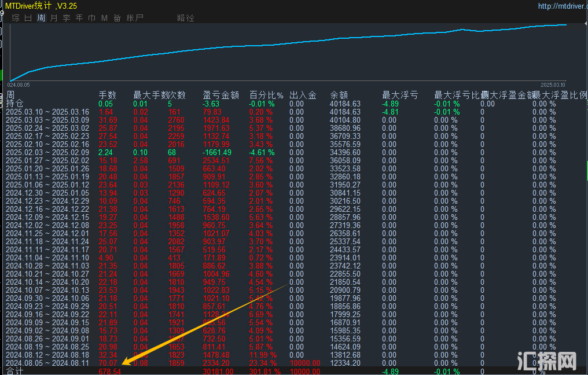Open the 日 (daily) statistics tab
This screenshot has width=588, height=375.
tap(28, 18)
